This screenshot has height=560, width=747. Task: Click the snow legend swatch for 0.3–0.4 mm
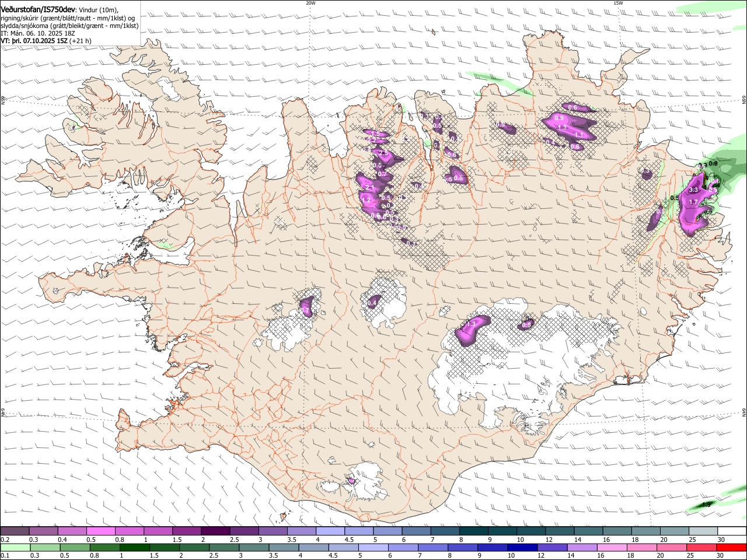click(44, 531)
